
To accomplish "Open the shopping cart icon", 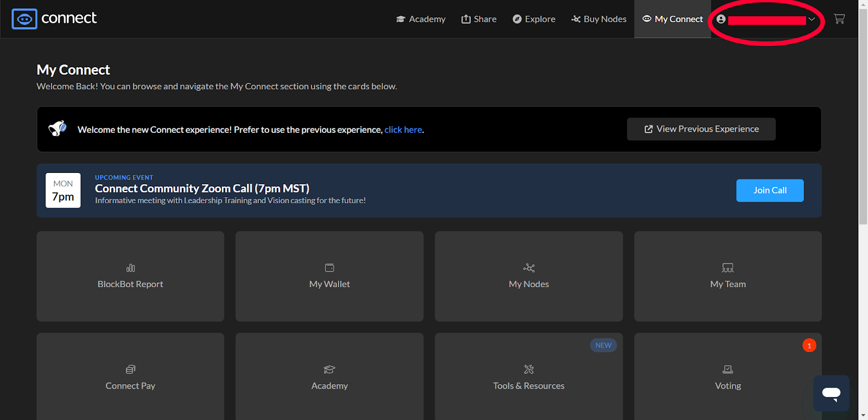I will pos(839,19).
